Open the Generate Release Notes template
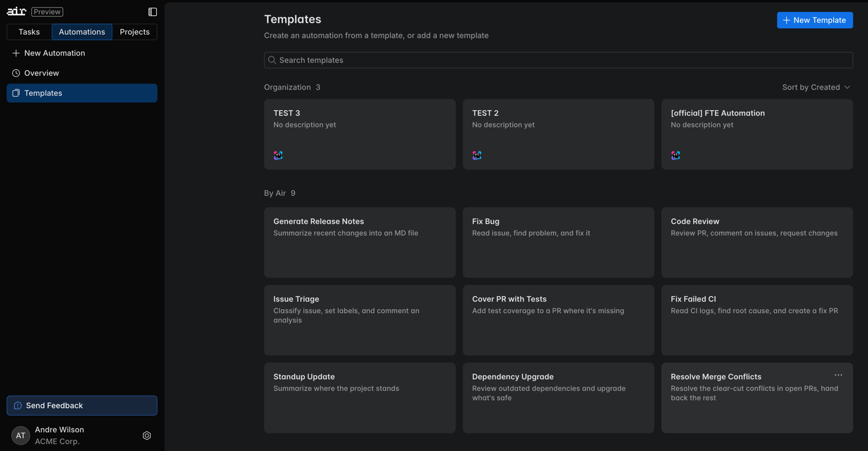The width and height of the screenshot is (868, 451). point(359,243)
